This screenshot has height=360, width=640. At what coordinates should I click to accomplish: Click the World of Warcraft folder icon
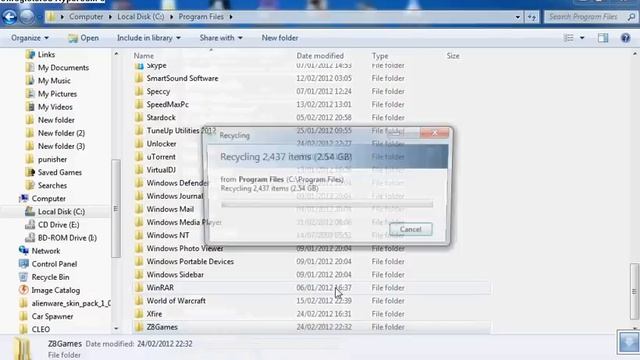coord(139,301)
